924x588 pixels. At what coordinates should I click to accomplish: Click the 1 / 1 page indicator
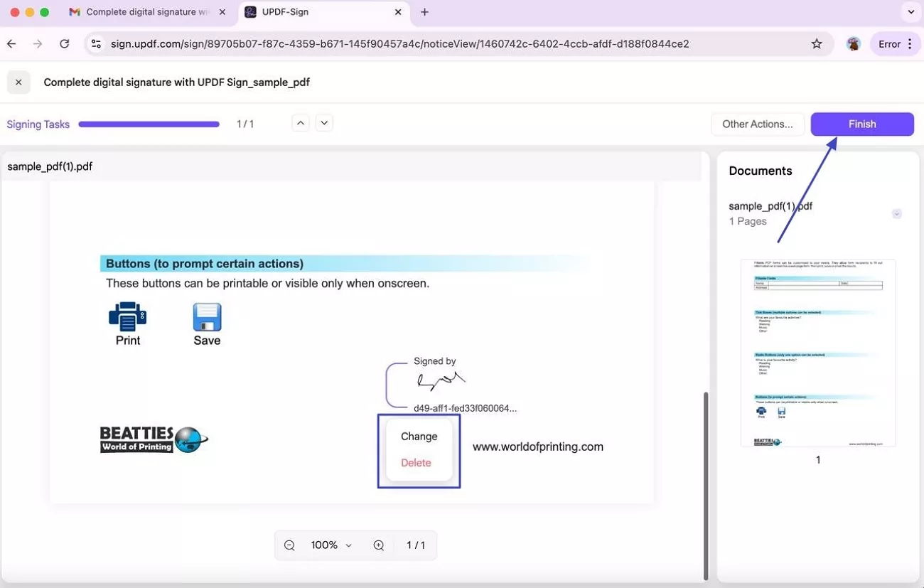tap(416, 545)
